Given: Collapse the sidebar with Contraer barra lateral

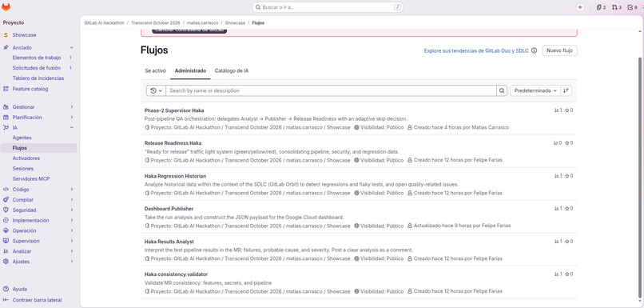Looking at the screenshot, I should tap(32, 300).
